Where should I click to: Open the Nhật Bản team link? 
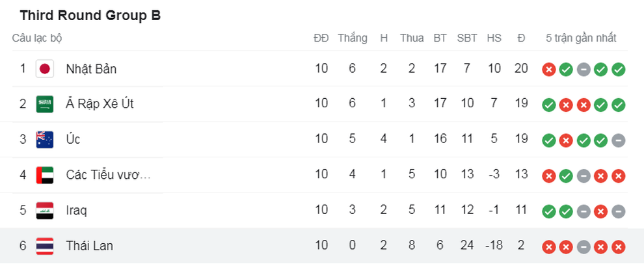pyautogui.click(x=91, y=69)
